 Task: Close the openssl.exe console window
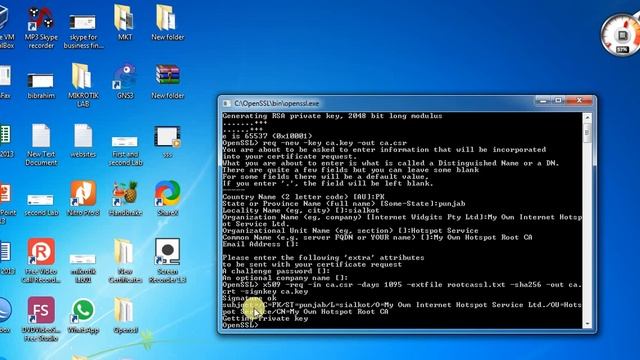(579, 101)
